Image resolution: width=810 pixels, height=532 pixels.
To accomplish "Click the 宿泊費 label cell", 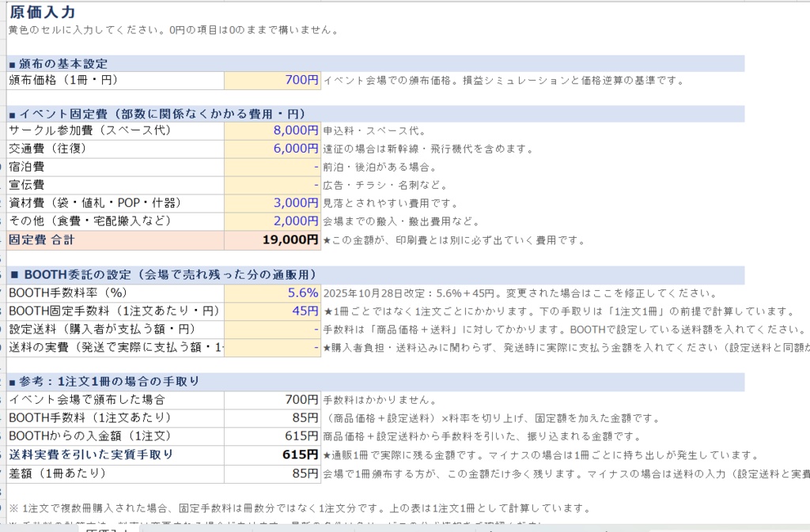I will pos(115,167).
